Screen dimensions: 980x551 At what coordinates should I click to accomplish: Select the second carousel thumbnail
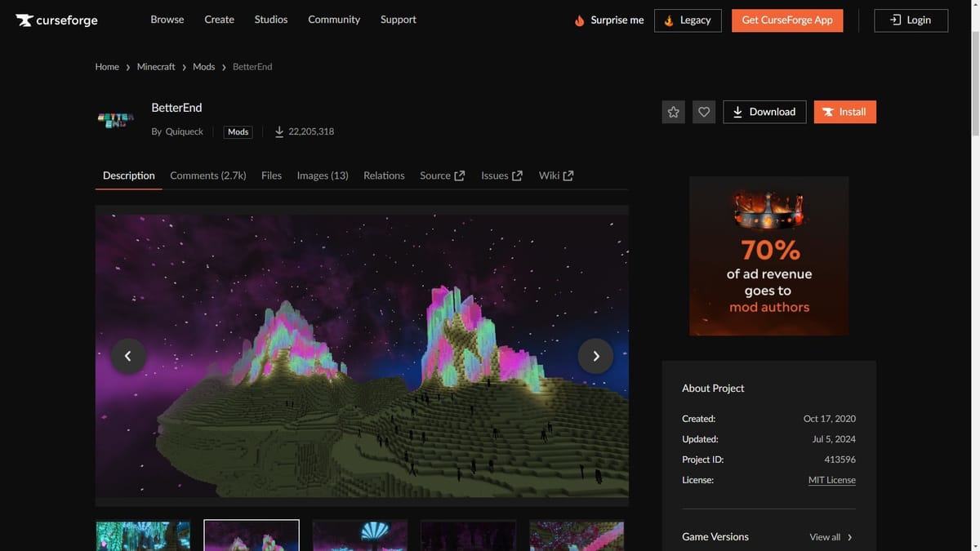point(251,536)
